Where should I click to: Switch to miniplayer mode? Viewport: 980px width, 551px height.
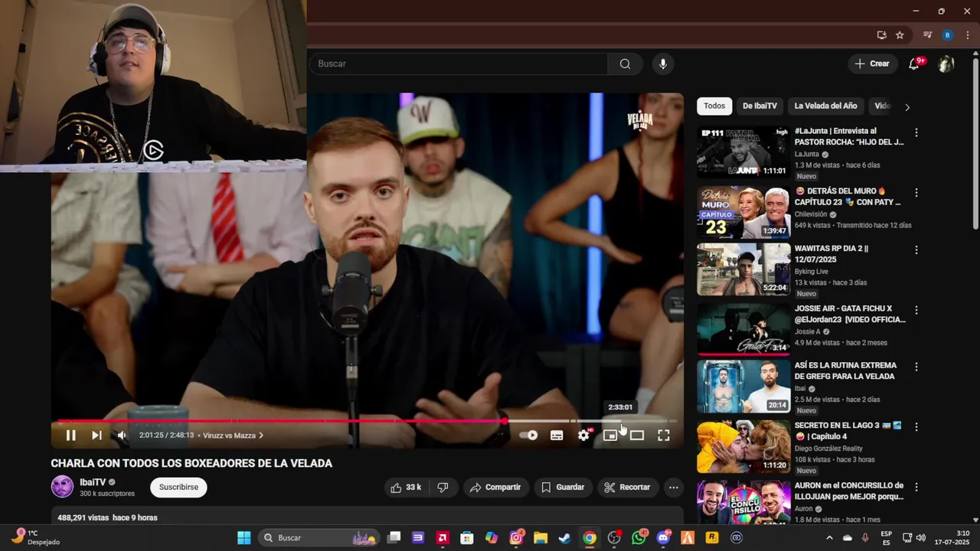pos(610,435)
